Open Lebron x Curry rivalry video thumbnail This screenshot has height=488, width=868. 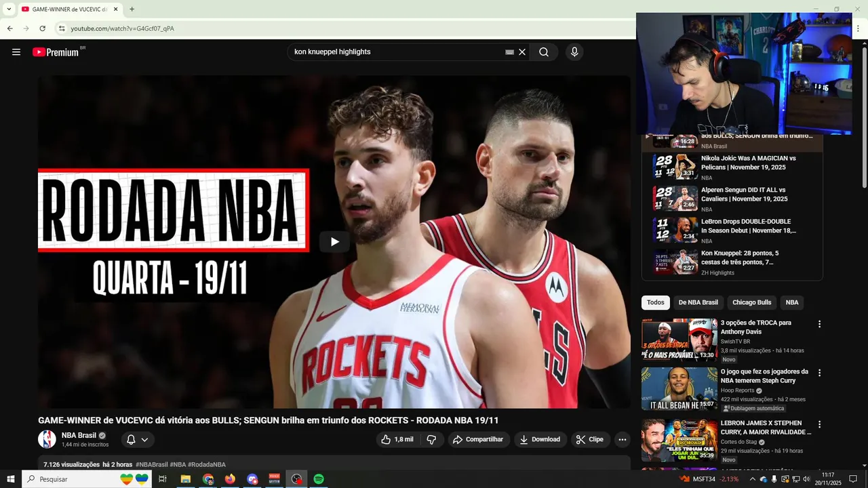coord(679,440)
